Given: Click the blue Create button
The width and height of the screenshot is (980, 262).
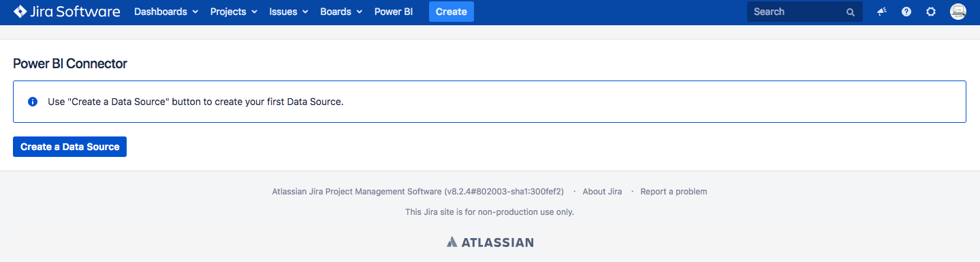Looking at the screenshot, I should [452, 12].
